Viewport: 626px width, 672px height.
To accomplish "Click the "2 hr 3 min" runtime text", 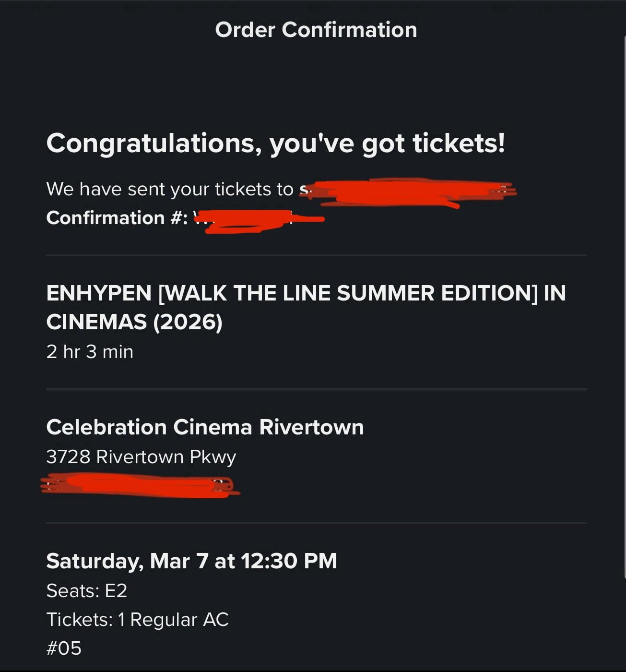I will [90, 352].
